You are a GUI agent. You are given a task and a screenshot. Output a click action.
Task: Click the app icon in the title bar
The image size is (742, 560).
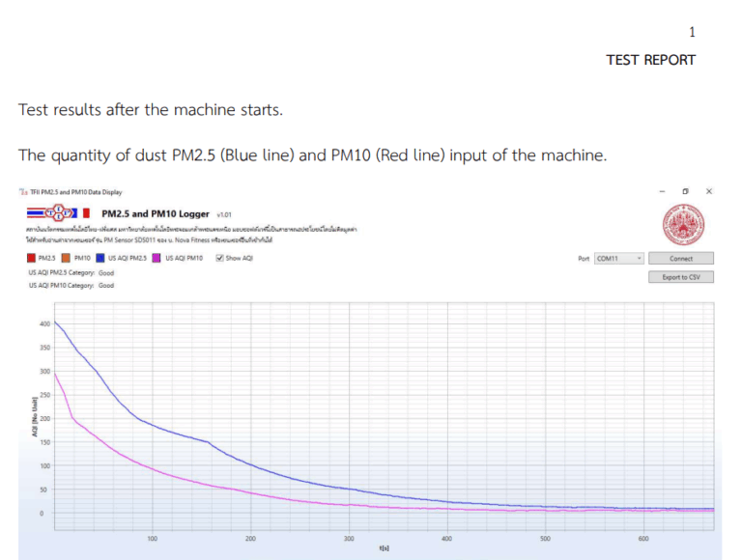pyautogui.click(x=23, y=192)
